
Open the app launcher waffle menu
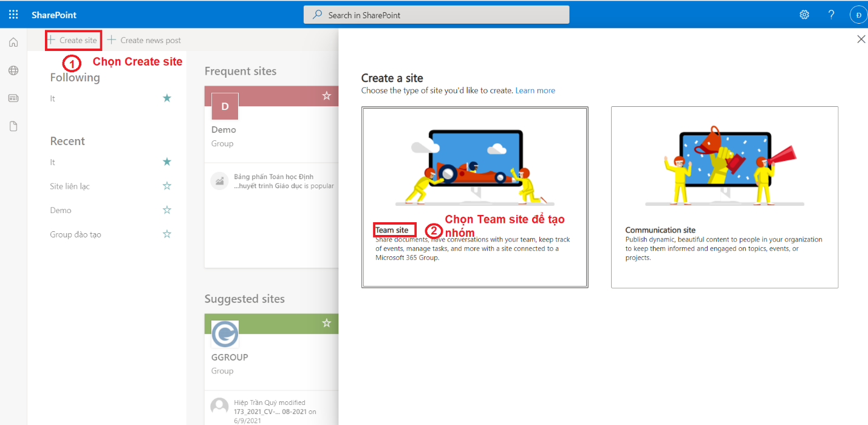[13, 15]
